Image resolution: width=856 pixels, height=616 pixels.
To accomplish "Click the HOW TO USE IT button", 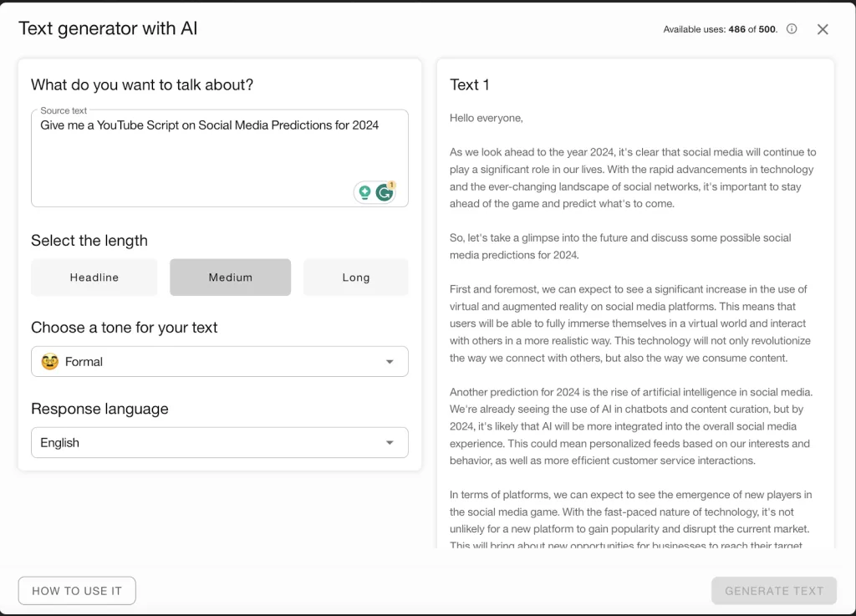I will point(77,591).
